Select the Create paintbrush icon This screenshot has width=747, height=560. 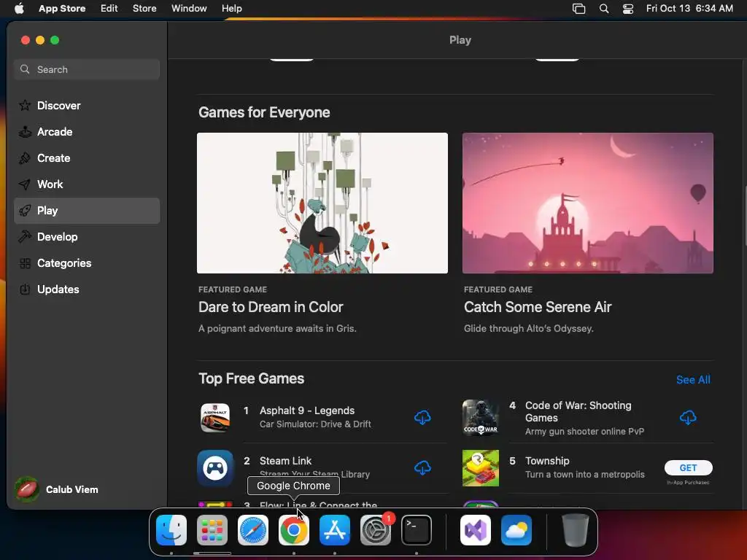point(25,157)
